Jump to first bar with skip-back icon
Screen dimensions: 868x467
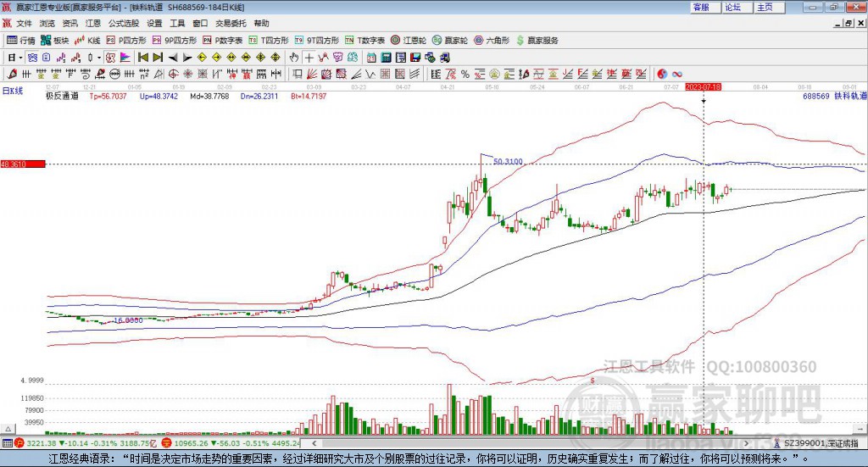click(x=142, y=58)
